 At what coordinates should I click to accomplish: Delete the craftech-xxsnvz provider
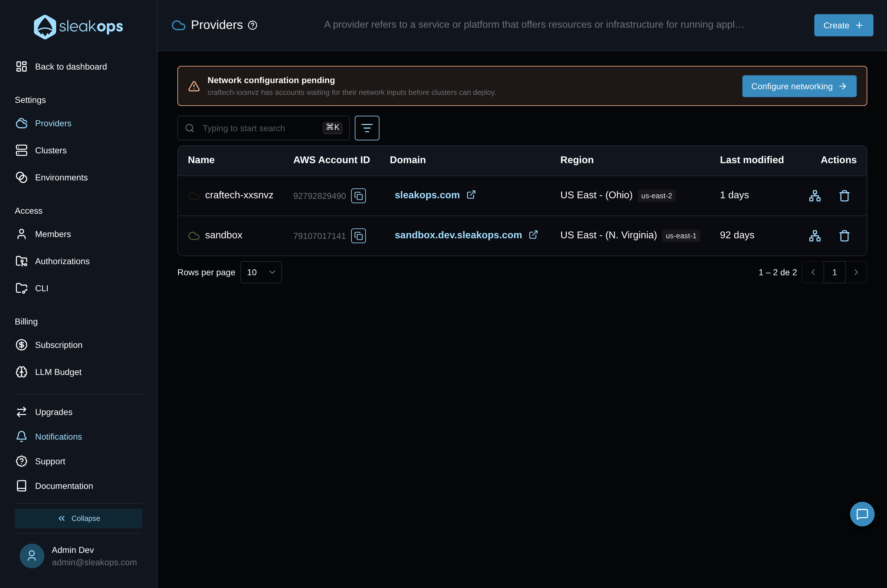(x=844, y=196)
